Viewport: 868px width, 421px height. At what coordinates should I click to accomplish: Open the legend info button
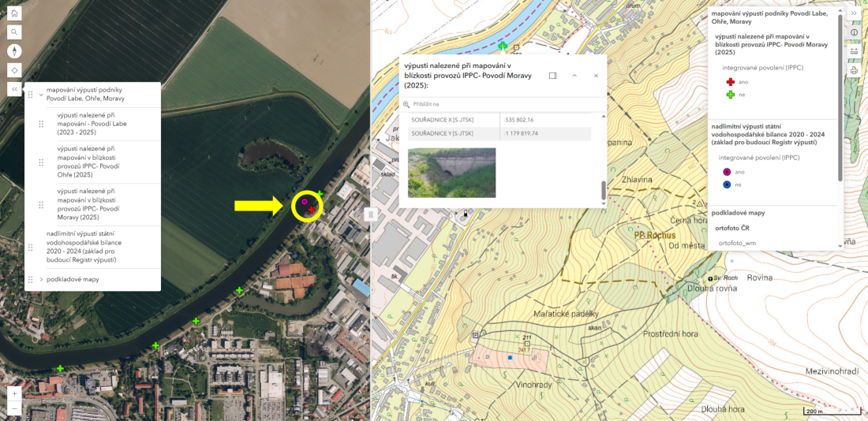[854, 32]
